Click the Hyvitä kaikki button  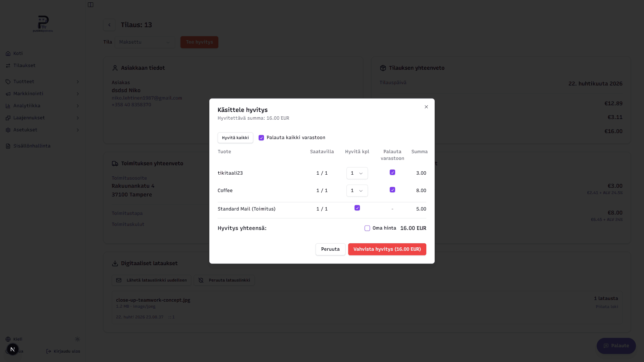point(235,138)
